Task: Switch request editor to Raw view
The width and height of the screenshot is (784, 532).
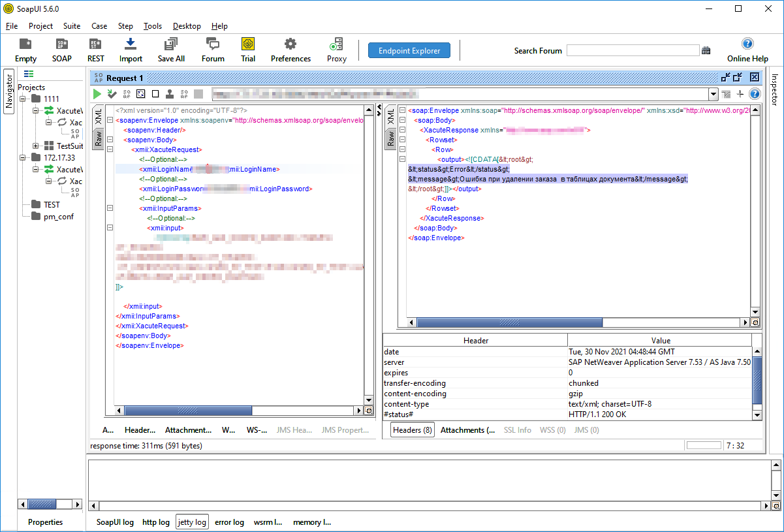Action: pos(98,138)
